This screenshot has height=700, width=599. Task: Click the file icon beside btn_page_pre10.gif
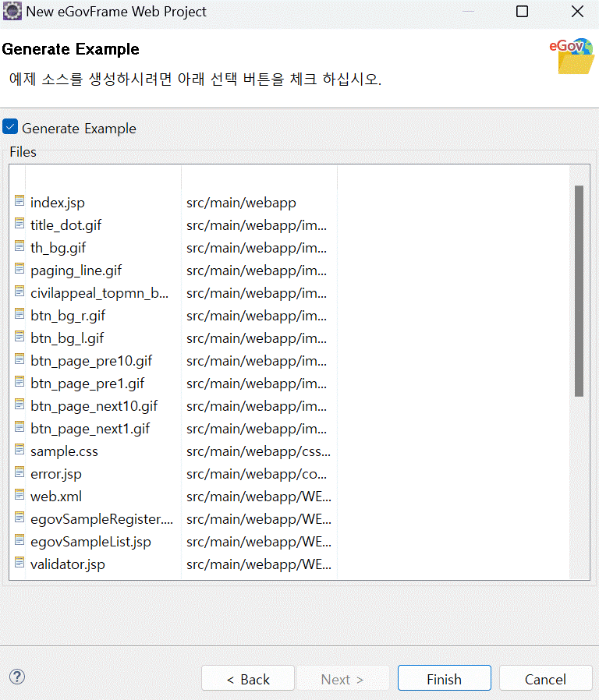coord(19,359)
